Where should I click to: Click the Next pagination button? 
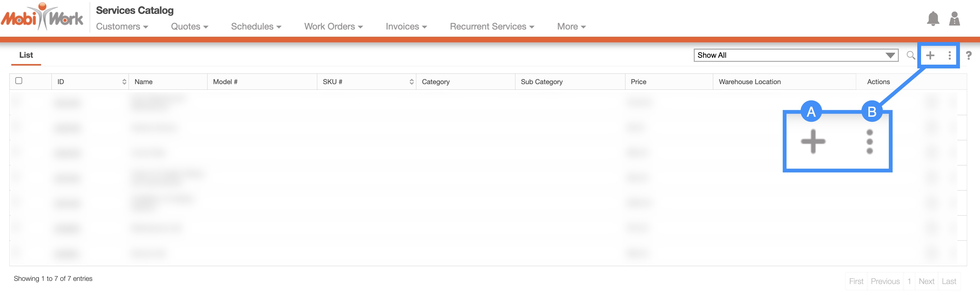(x=926, y=281)
